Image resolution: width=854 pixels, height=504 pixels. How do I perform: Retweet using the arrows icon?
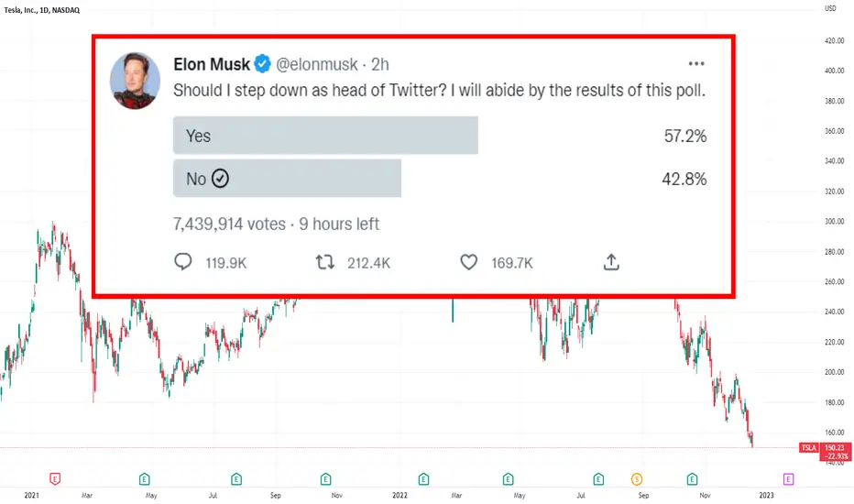[325, 263]
